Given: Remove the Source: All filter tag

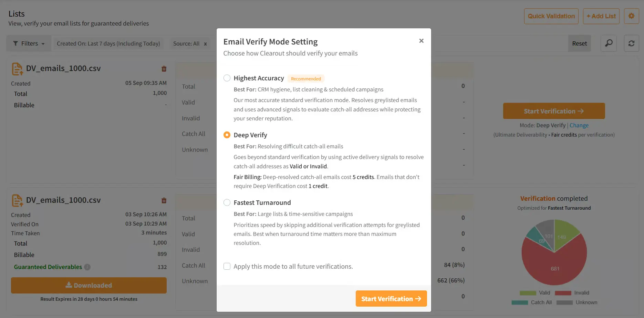Looking at the screenshot, I should click(x=205, y=44).
